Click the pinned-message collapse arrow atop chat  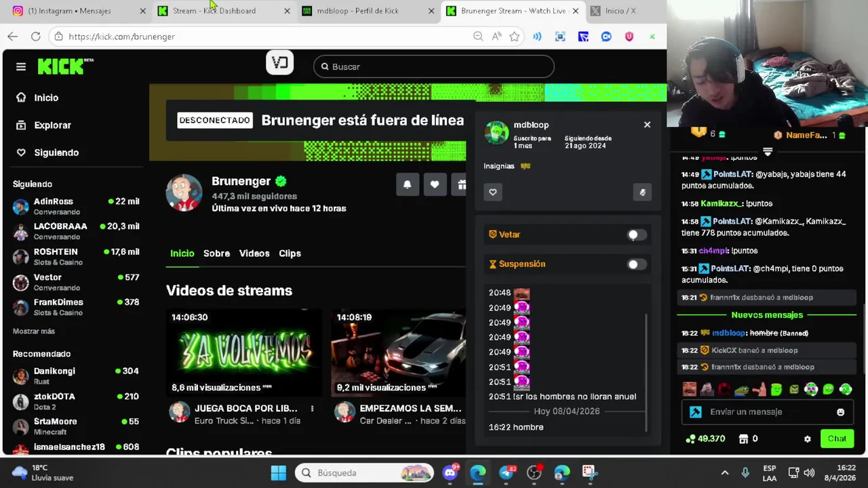pos(768,151)
